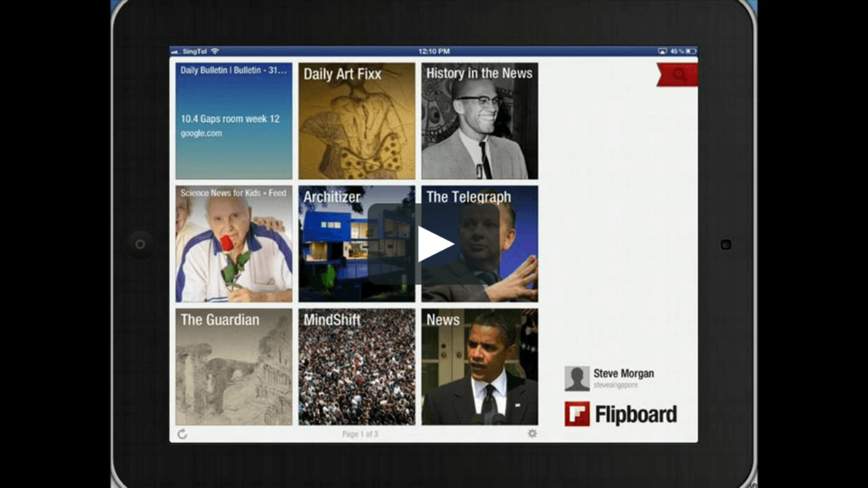Viewport: 868px width, 488px height.
Task: Tap the Flipboard logo
Action: pos(620,413)
